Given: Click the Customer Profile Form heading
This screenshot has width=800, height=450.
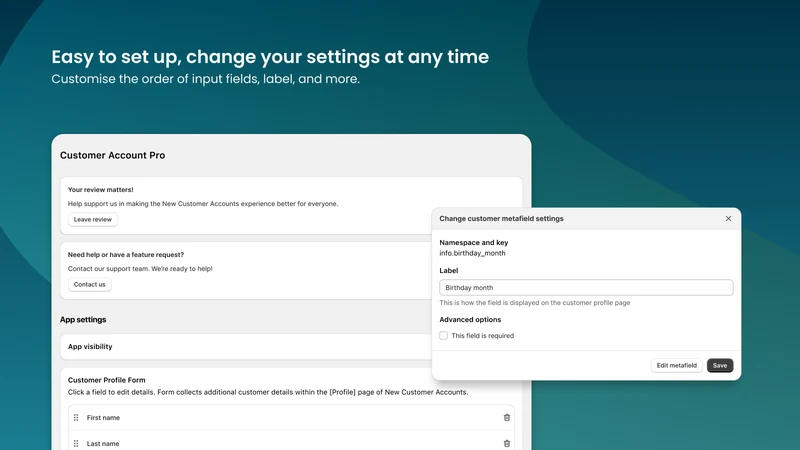Looking at the screenshot, I should 107,380.
